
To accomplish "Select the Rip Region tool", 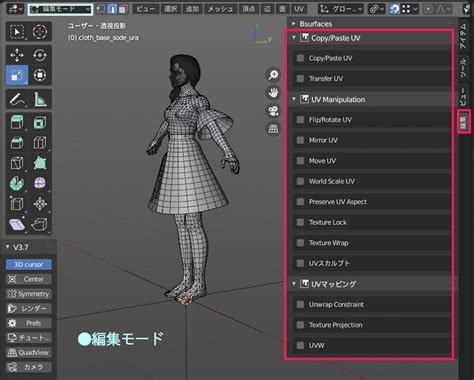I will point(40,224).
